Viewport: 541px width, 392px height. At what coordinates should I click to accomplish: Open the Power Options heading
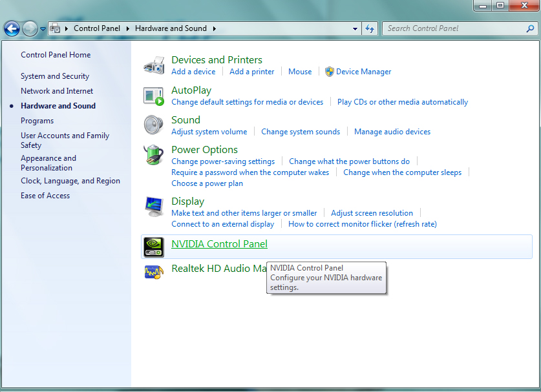pyautogui.click(x=204, y=150)
